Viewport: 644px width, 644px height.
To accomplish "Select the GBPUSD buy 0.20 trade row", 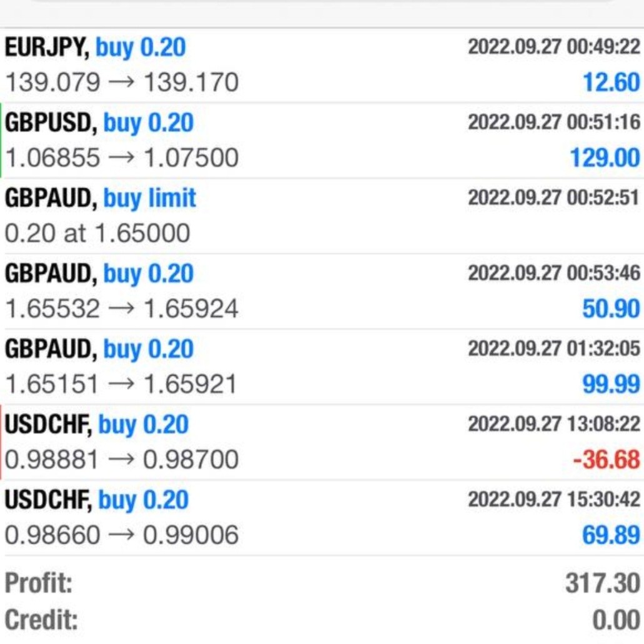I will [x=322, y=141].
